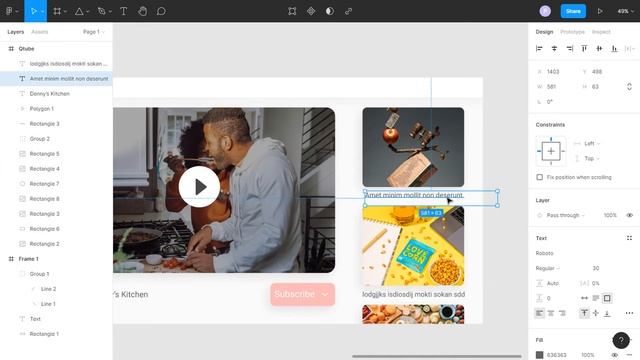Click the Love Corn thumbnail image
This screenshot has width=640, height=360.
coord(413,246)
